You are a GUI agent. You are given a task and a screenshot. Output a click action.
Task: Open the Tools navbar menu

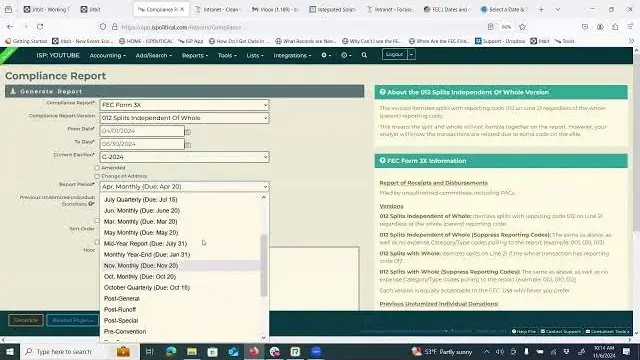tap(227, 55)
